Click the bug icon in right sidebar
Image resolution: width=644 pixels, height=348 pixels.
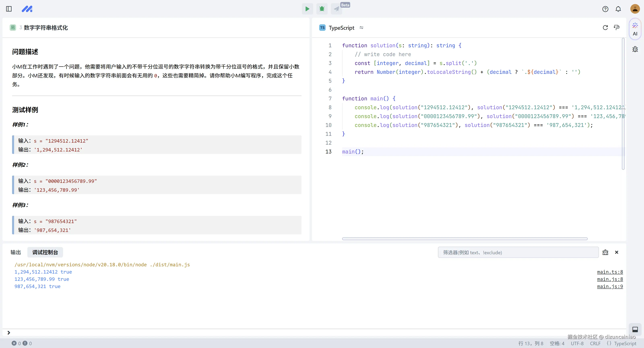635,49
